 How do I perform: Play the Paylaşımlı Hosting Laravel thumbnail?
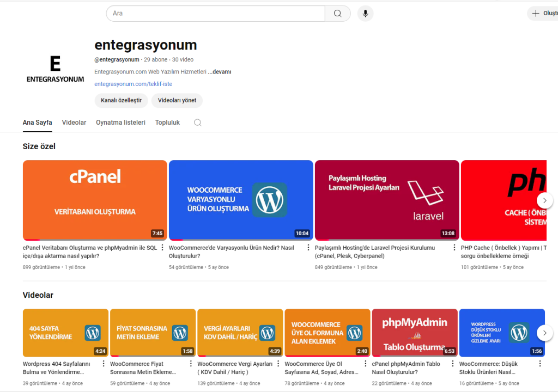tap(387, 200)
